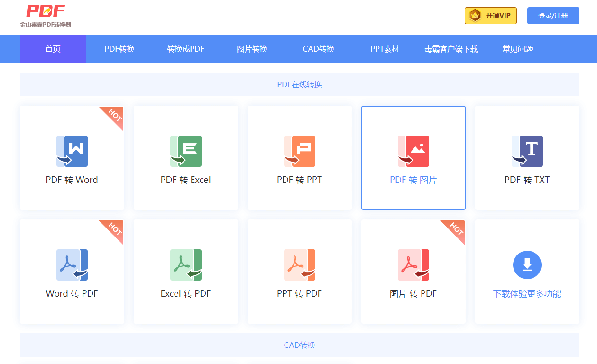Select the PDF 转 Excel conversion icon
The height and width of the screenshot is (364, 597).
pyautogui.click(x=185, y=151)
